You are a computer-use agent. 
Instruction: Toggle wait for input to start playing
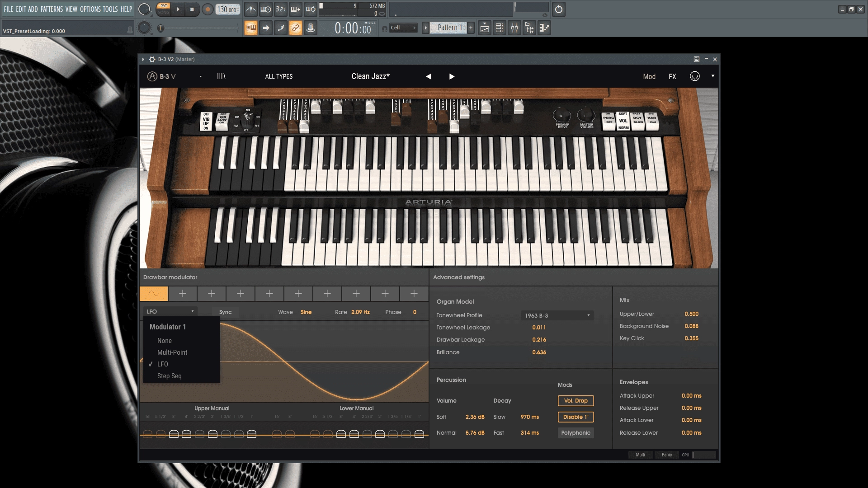coord(266,9)
